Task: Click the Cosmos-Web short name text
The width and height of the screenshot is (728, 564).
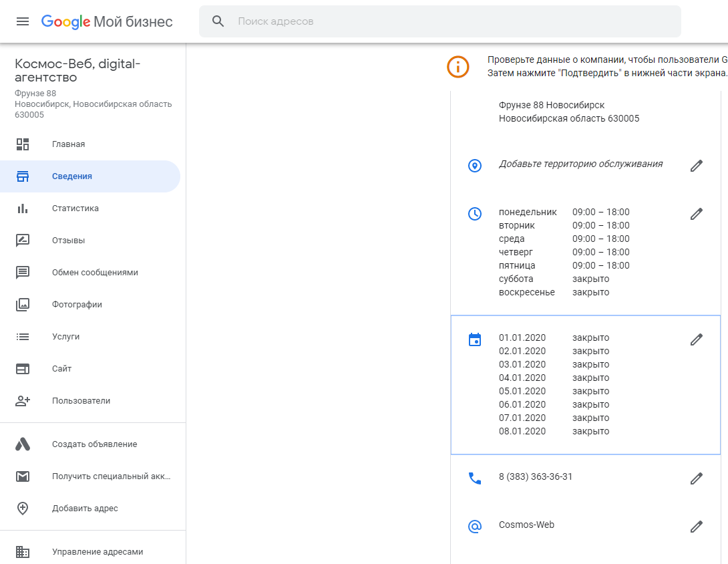Action: pyautogui.click(x=526, y=525)
